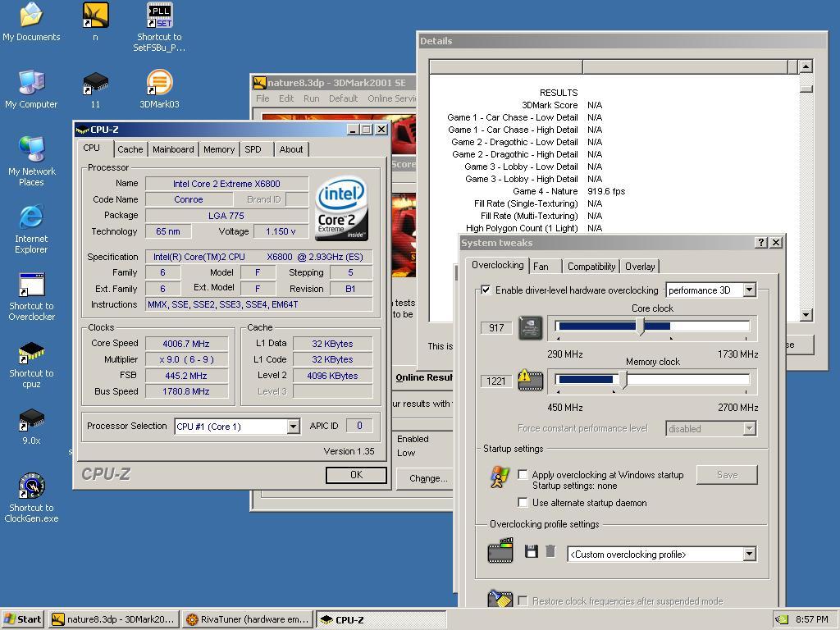Open the Edit menu in 3DMark2001 SE

click(286, 98)
